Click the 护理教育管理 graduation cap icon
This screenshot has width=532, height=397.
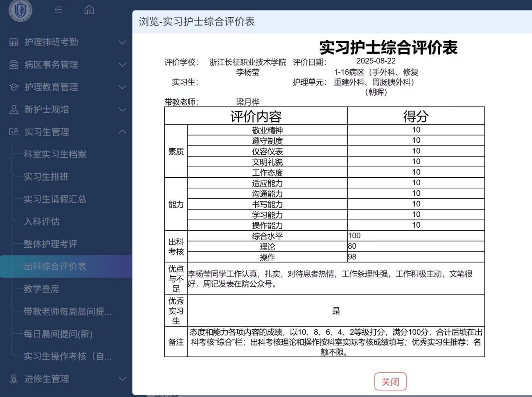tap(14, 87)
